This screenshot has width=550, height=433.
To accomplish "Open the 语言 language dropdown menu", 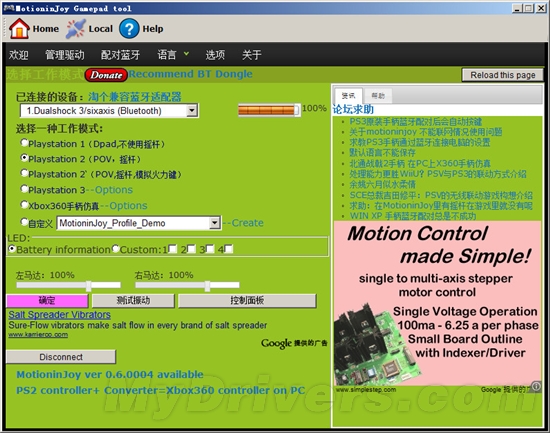I will pos(173,54).
